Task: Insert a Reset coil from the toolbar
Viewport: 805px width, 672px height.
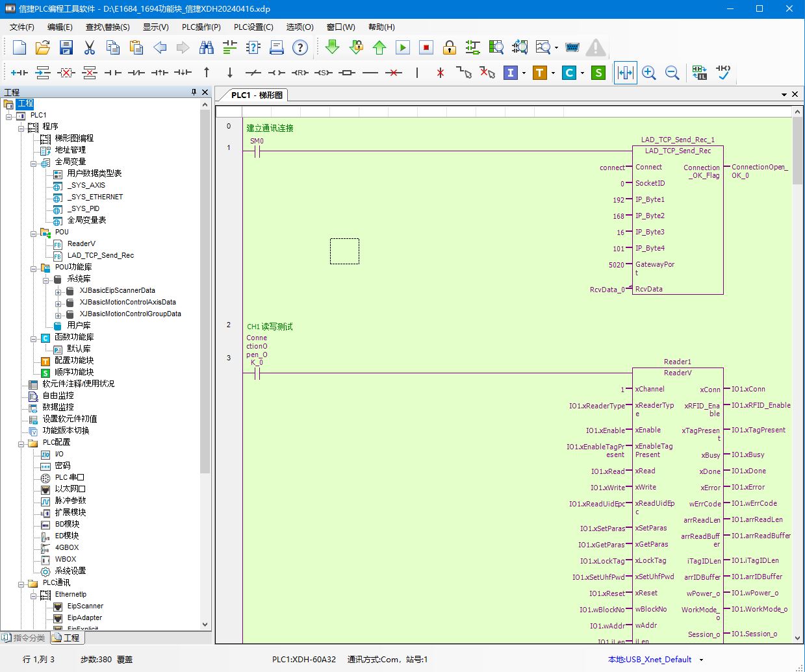Action: pos(300,73)
